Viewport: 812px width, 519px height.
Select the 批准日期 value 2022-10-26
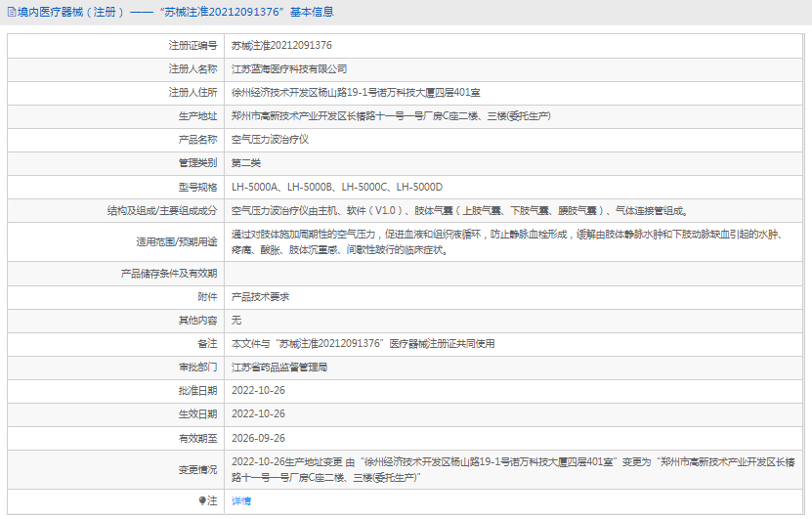pyautogui.click(x=258, y=391)
